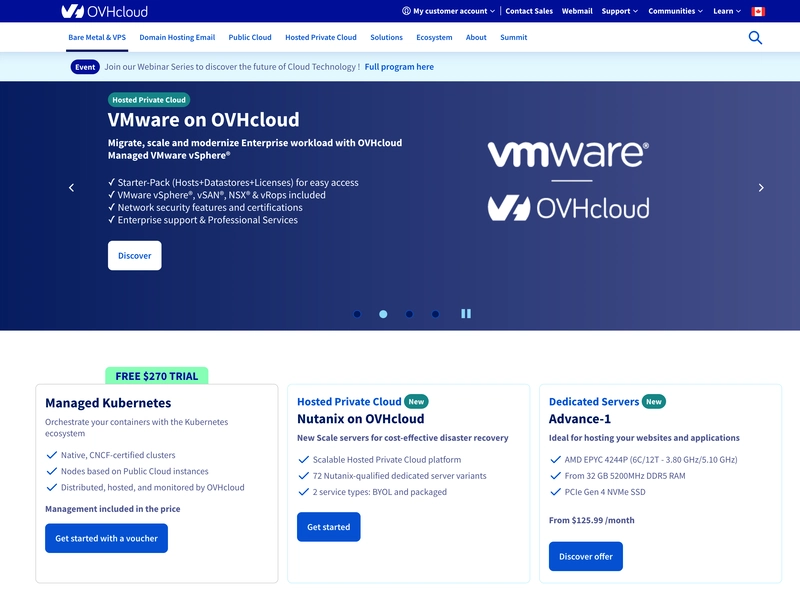Image resolution: width=800 pixels, height=600 pixels.
Task: Expand the Communities dropdown
Action: (675, 11)
